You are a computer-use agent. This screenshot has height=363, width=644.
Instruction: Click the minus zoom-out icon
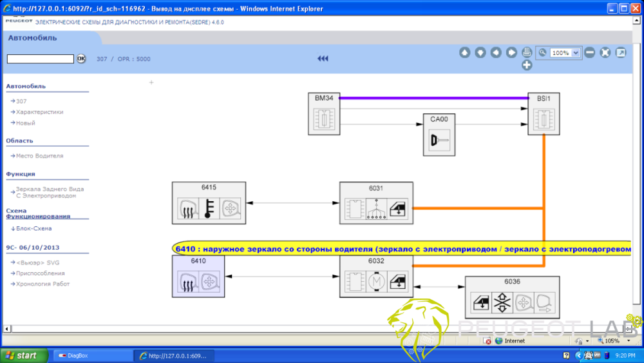pyautogui.click(x=590, y=53)
